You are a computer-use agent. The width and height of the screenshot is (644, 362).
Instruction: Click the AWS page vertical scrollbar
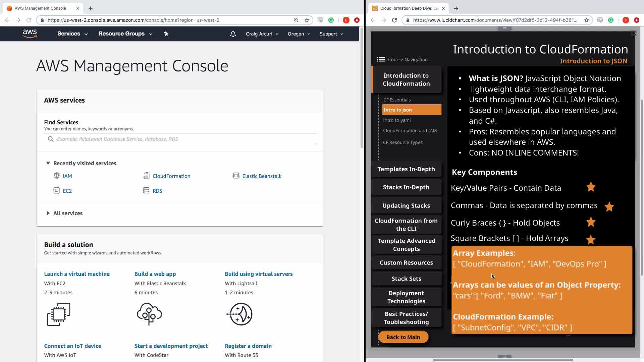[x=362, y=87]
